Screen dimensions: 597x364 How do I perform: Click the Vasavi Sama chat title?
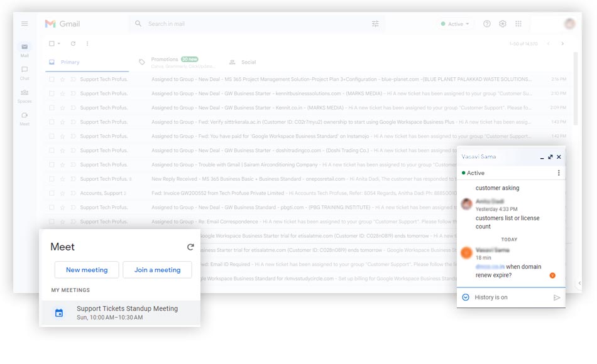(x=479, y=156)
